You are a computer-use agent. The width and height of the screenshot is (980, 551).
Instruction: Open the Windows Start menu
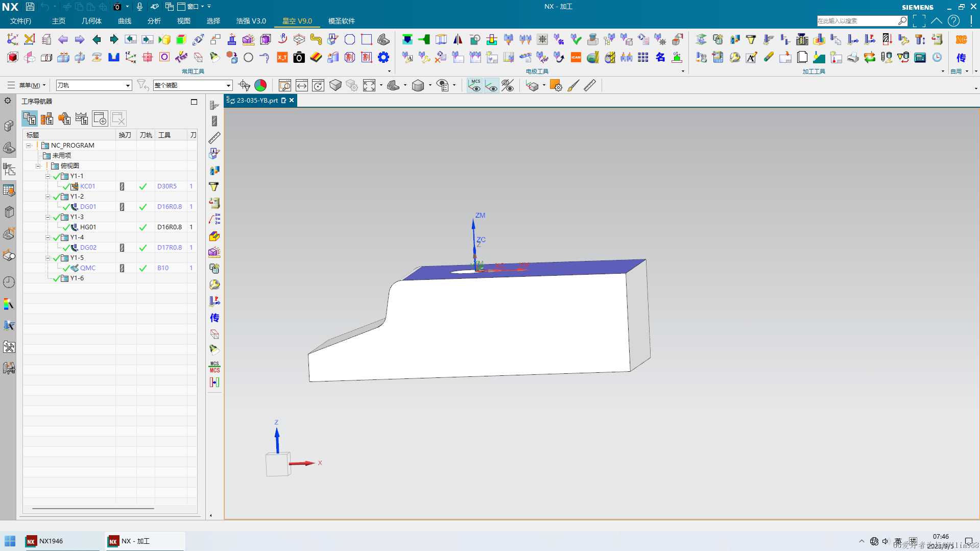(x=10, y=541)
